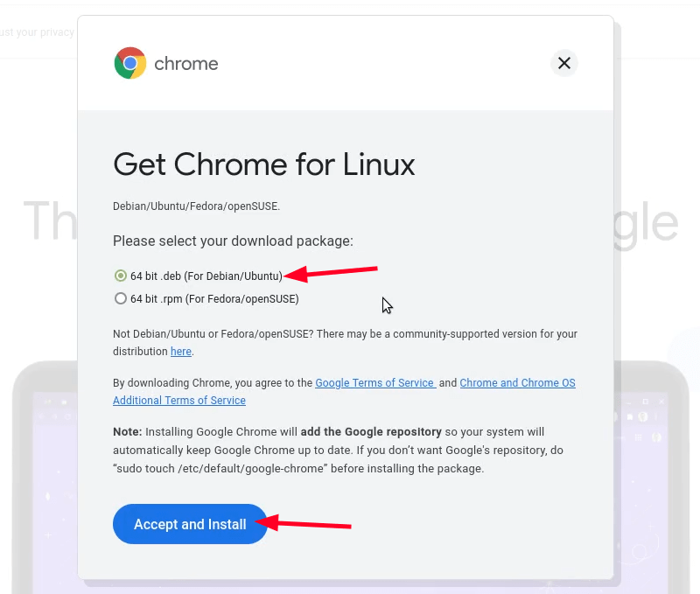Click the red arrow beside Accept and Install
Viewport: 700px width, 594px height.
point(302,523)
